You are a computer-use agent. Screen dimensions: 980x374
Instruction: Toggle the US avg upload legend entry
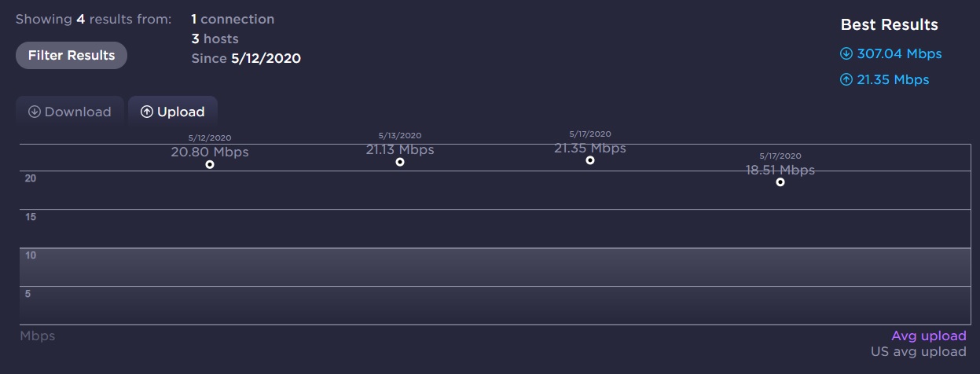point(918,352)
